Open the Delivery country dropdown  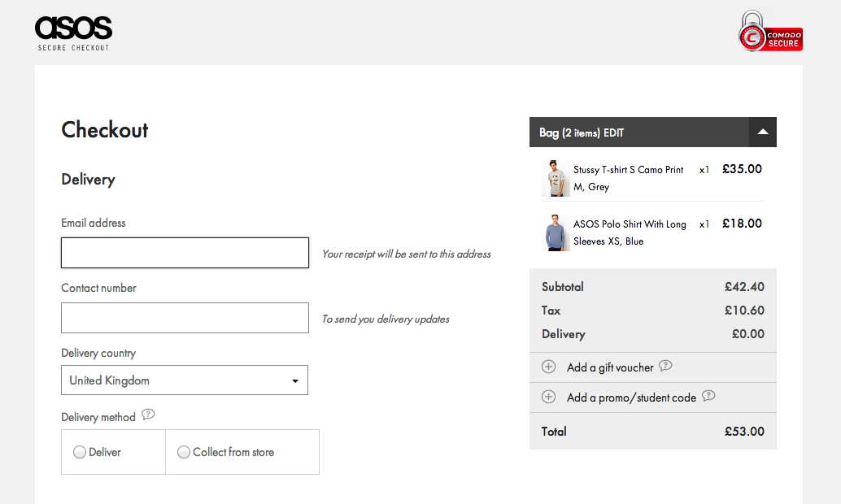(x=185, y=380)
